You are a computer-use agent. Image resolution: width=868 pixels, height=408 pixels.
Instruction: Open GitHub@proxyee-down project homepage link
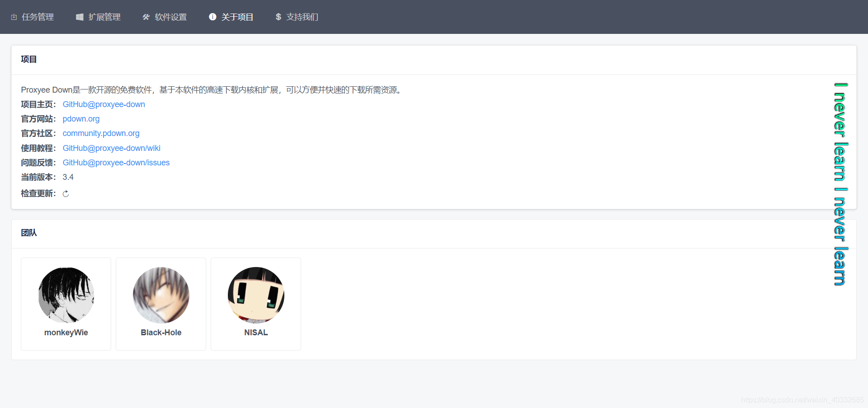[x=104, y=104]
